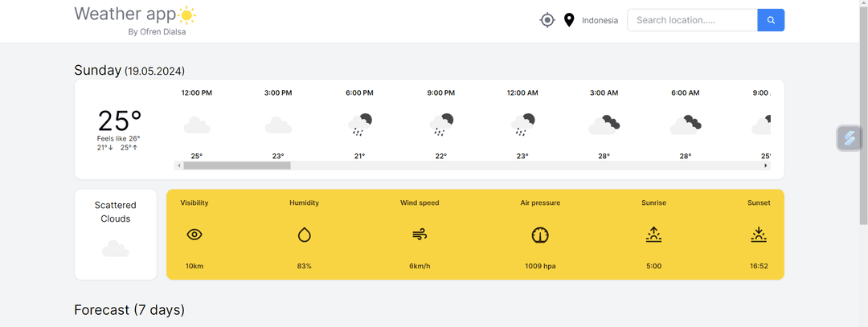
Task: Click the 12:00 PM time label
Action: coord(197,93)
